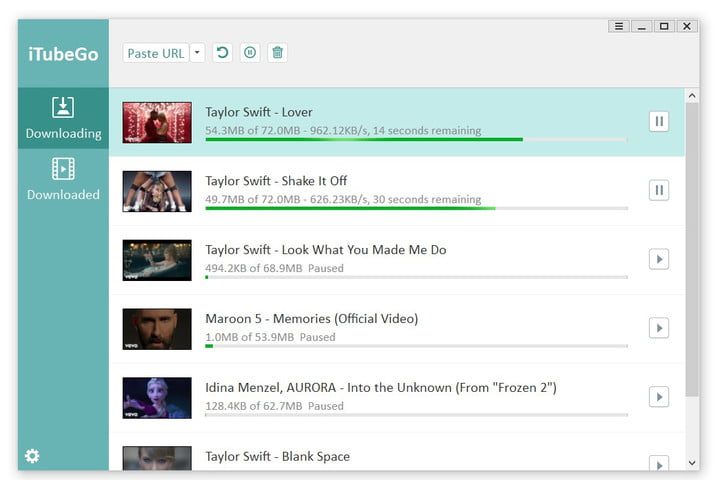Click the Paste URL button
Screen dimensions: 720x480
[x=156, y=53]
